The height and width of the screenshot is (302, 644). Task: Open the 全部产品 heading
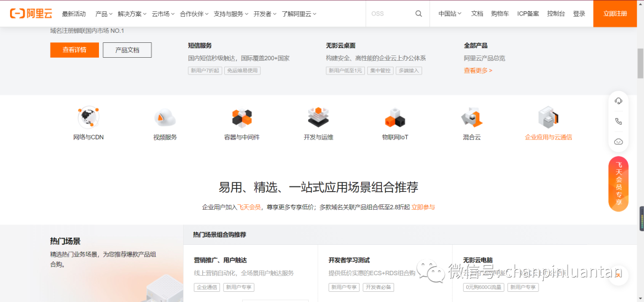[476, 45]
